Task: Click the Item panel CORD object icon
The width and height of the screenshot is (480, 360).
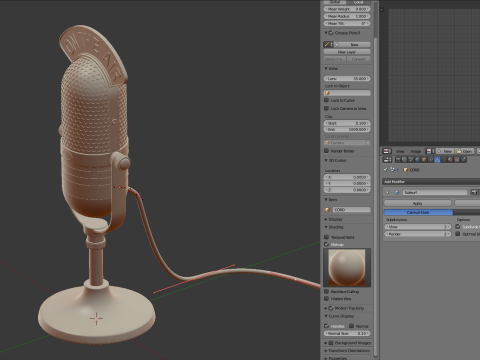Action: point(327,210)
